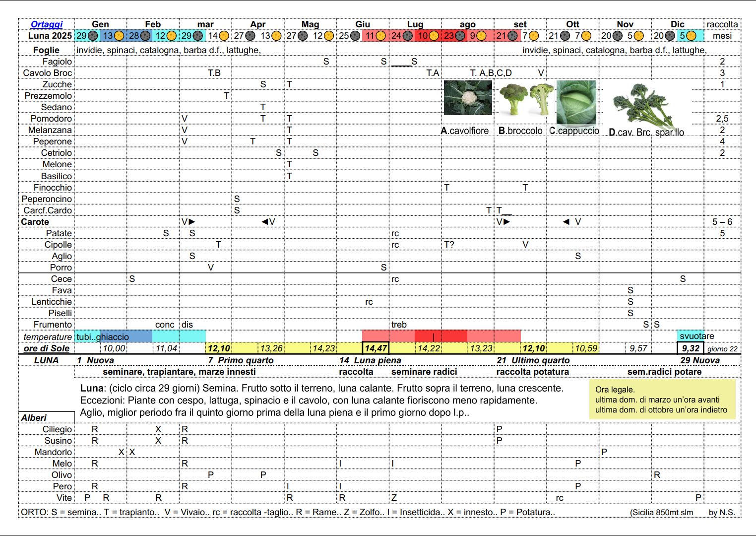
Task: Click the 'T. A,B,C,D' cell
Action: click(x=491, y=73)
